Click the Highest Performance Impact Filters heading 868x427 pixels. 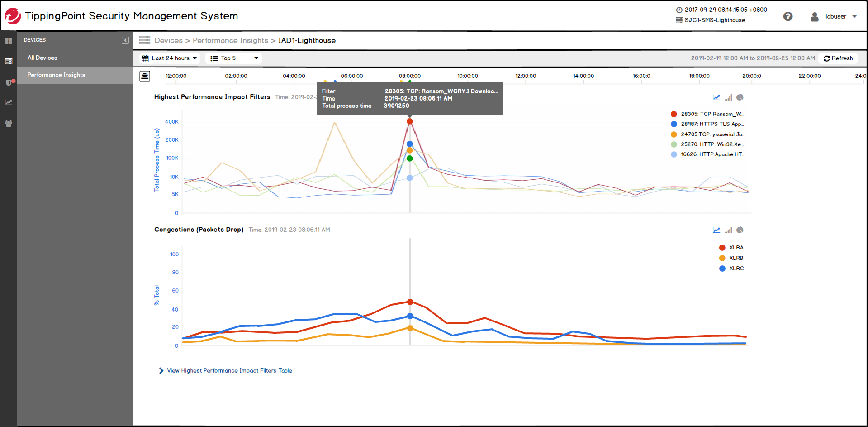[212, 97]
